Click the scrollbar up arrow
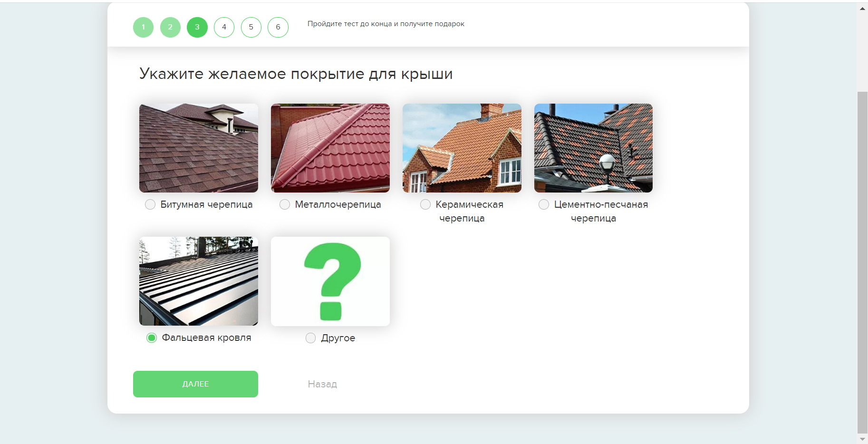Screen dimensions: 868x444 pos(862,8)
